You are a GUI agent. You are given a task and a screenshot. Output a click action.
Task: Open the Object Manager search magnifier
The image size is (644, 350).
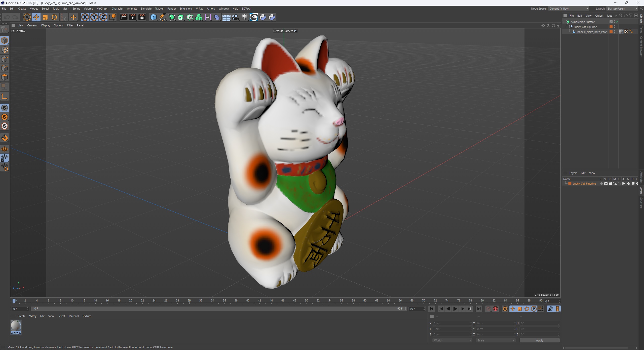point(621,16)
